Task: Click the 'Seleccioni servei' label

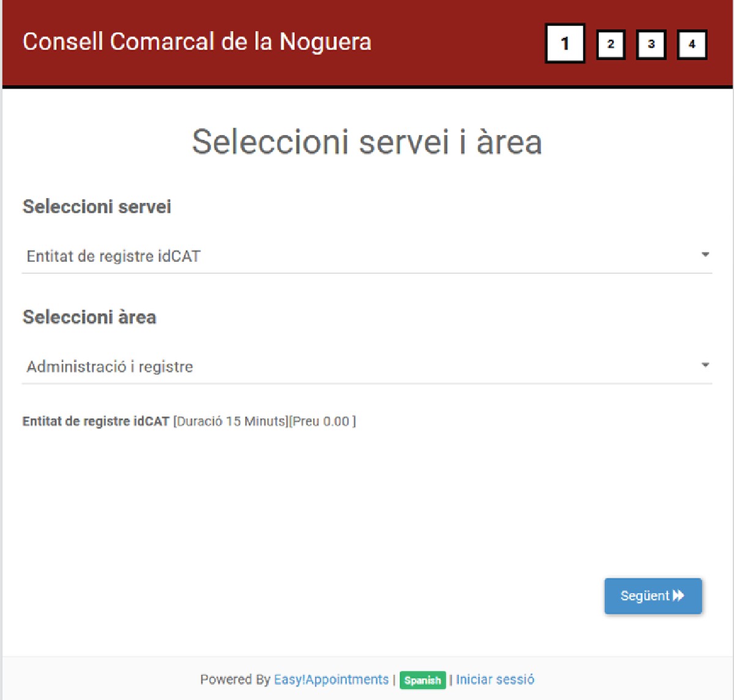Action: (x=97, y=207)
